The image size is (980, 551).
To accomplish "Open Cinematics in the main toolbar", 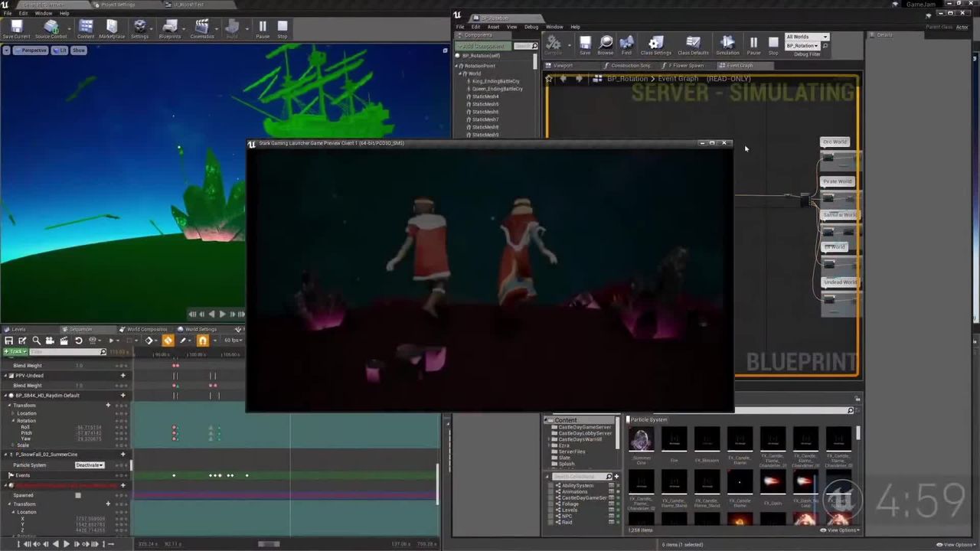I will pyautogui.click(x=202, y=30).
